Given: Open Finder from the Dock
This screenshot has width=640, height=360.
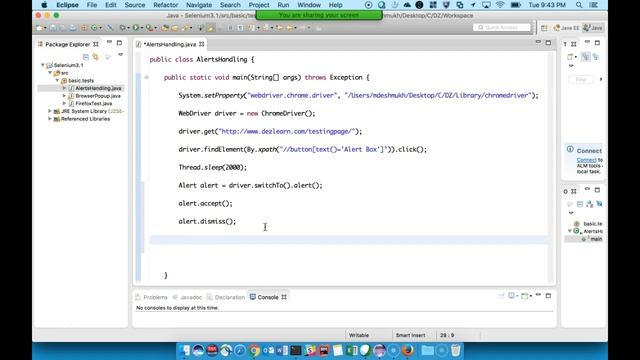Looking at the screenshot, I should [x=184, y=350].
